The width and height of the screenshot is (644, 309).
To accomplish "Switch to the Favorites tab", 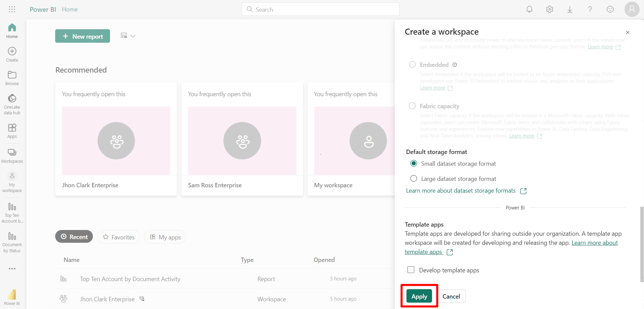I will [118, 237].
